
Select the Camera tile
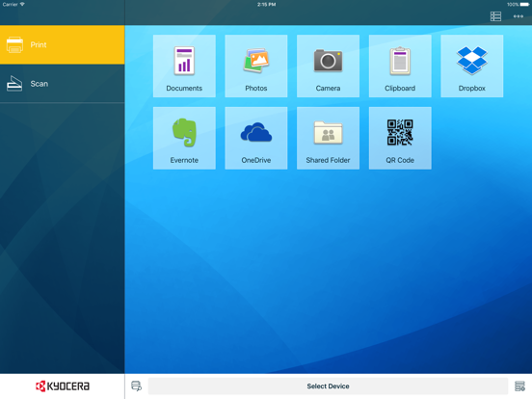tap(328, 66)
